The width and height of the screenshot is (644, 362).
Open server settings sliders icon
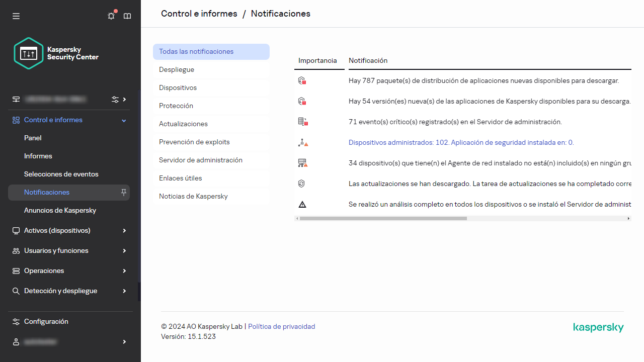[x=115, y=100]
